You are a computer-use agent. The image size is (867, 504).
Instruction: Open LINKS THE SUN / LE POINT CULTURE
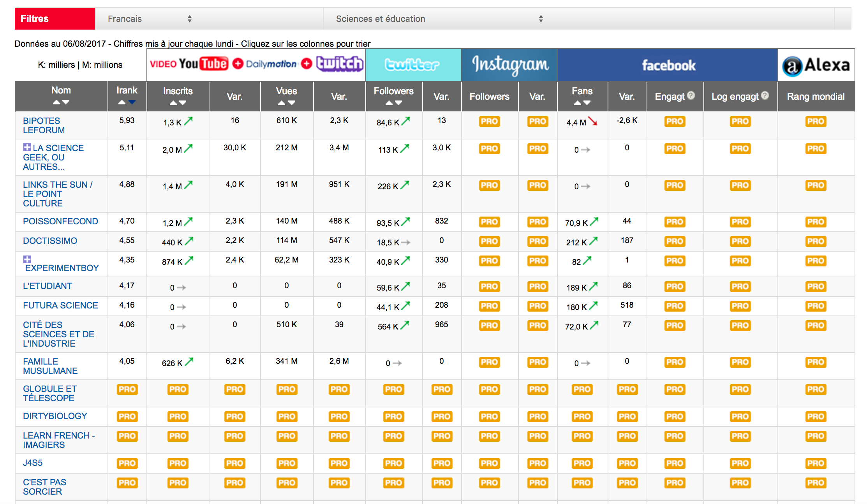[58, 194]
